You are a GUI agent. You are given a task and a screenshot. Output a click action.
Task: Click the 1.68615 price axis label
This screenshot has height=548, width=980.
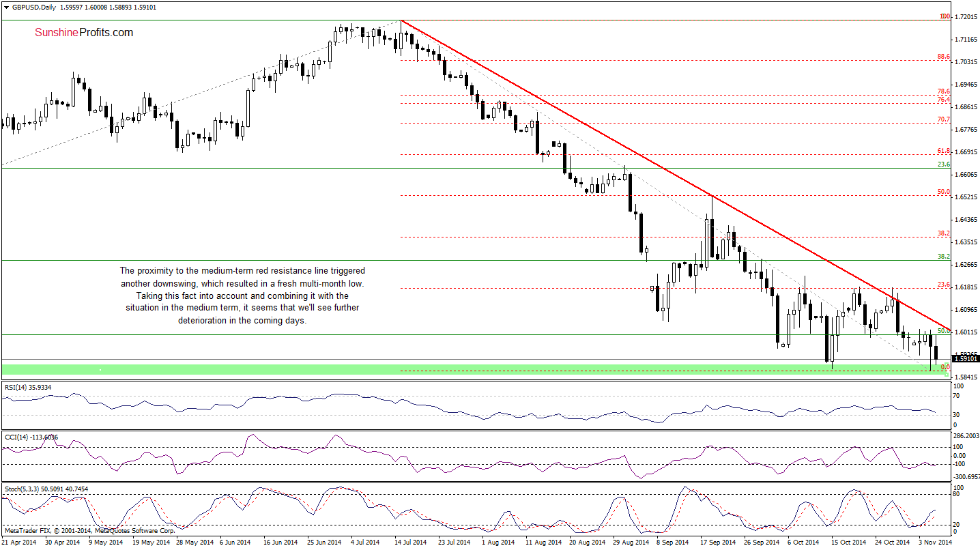click(967, 106)
